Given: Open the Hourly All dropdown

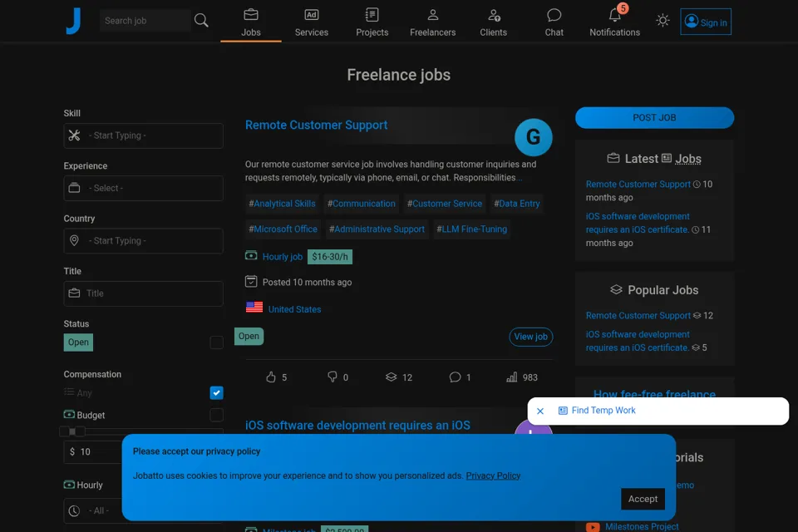Looking at the screenshot, I should pyautogui.click(x=93, y=510).
